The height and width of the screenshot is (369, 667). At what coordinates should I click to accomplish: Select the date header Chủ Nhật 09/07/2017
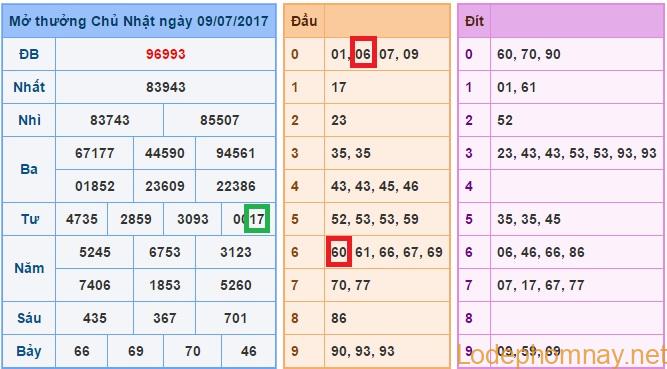(x=139, y=21)
